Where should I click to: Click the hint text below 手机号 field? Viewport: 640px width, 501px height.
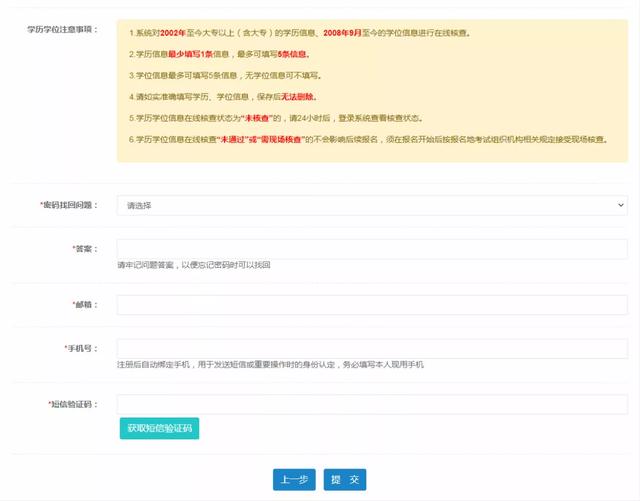click(x=270, y=365)
